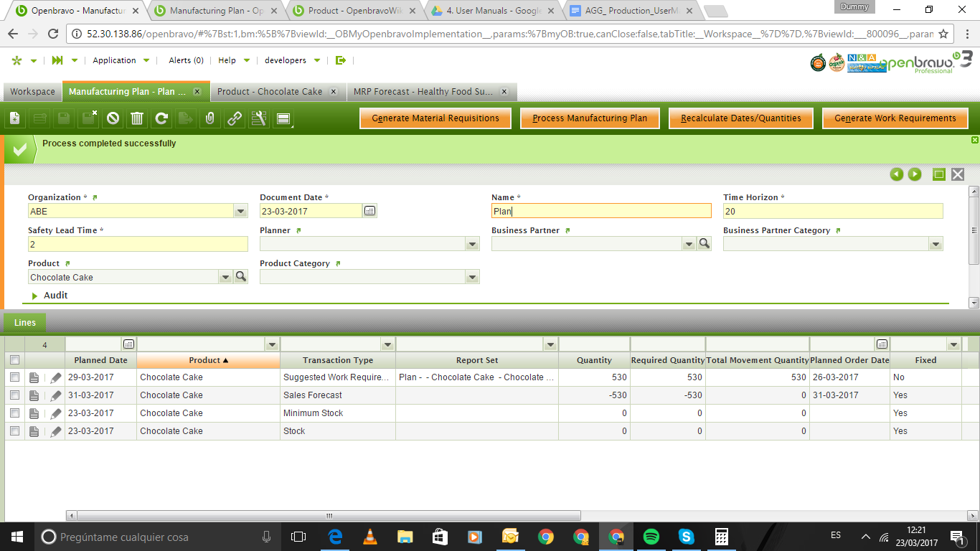Click Generate Work Requirements button
This screenshot has width=980, height=551.
[895, 118]
